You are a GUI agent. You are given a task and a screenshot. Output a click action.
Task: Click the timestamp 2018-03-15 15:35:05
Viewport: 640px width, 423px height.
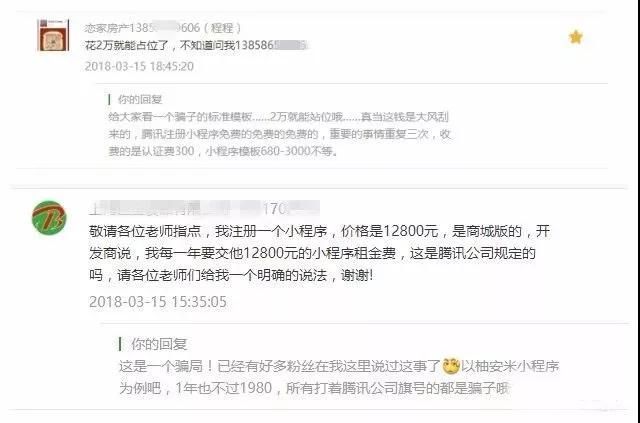(x=158, y=302)
